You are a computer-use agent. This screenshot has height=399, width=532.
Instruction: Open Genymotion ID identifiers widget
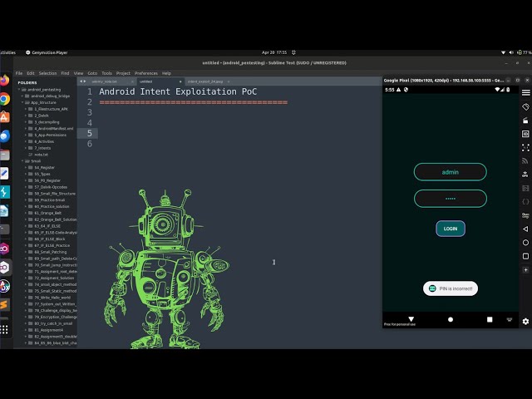(525, 134)
